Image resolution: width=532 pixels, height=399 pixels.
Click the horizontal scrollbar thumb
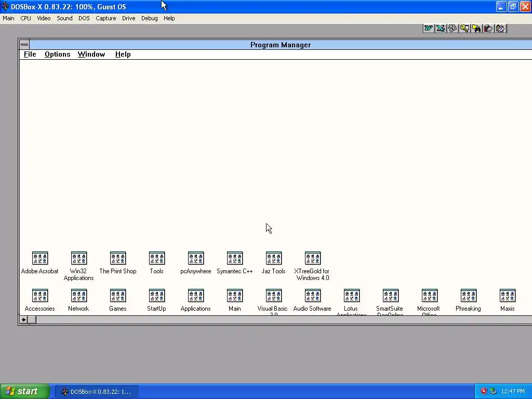pyautogui.click(x=32, y=320)
